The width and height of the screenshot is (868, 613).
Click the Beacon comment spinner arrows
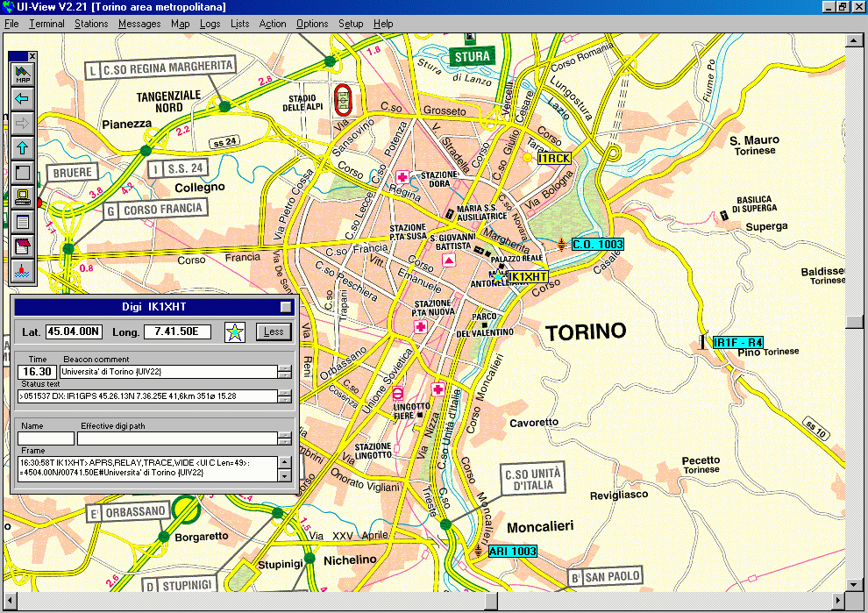tap(285, 372)
